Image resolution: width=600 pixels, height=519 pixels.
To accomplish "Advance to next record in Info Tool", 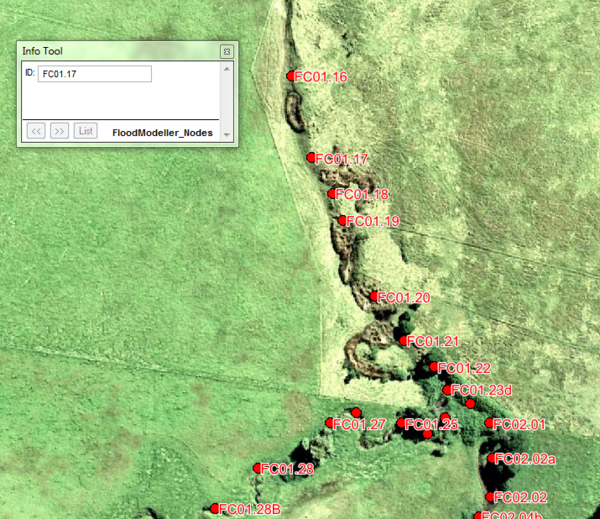I will click(59, 131).
